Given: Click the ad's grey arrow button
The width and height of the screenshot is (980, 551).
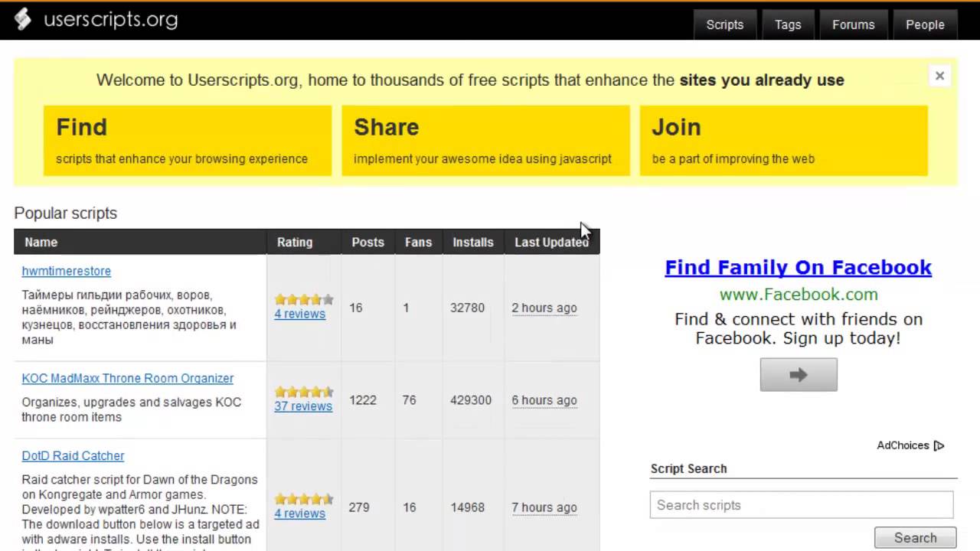Looking at the screenshot, I should click(799, 375).
